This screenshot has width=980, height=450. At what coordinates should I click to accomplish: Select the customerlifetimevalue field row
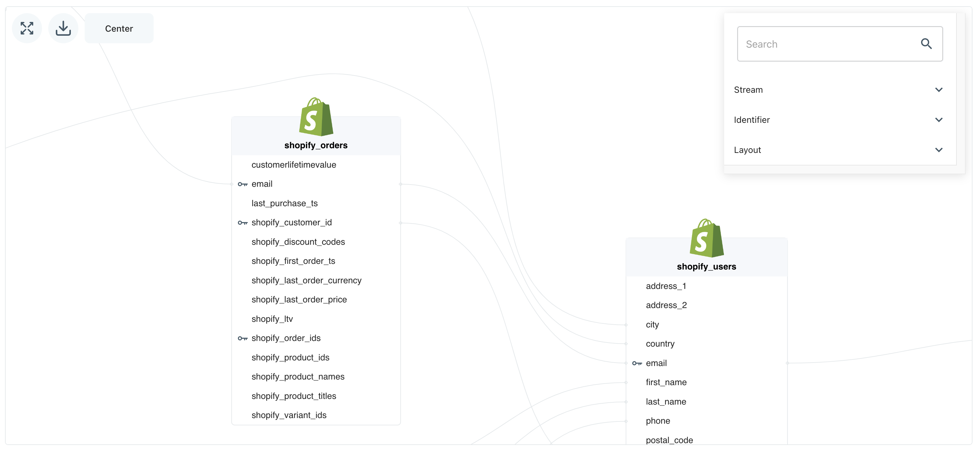click(294, 165)
